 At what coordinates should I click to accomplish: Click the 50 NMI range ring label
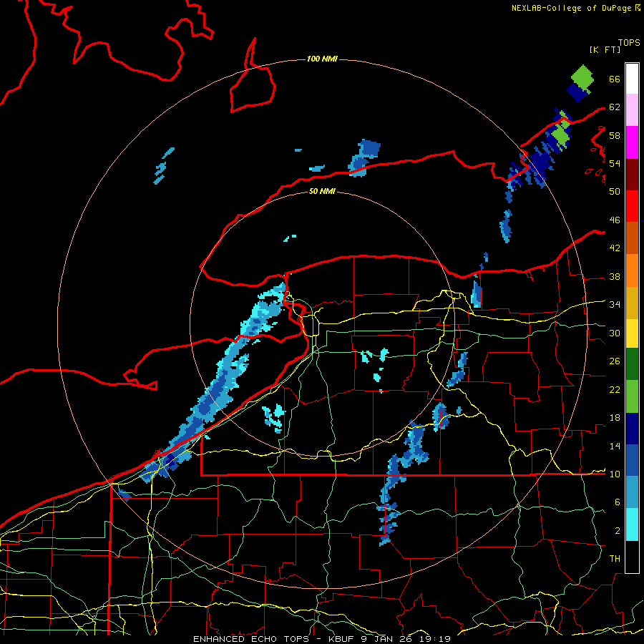click(322, 191)
